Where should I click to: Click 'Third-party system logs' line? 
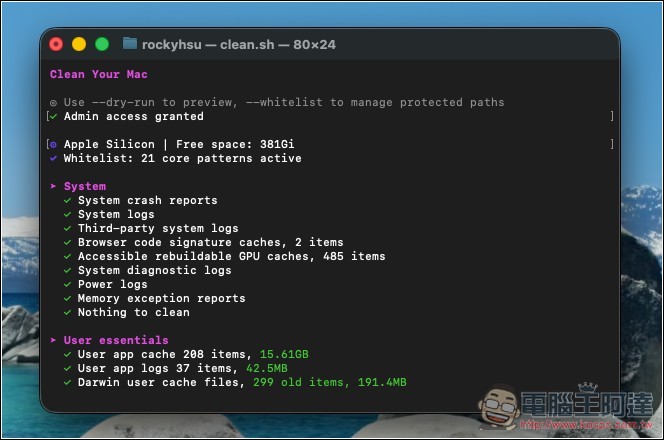pyautogui.click(x=158, y=228)
